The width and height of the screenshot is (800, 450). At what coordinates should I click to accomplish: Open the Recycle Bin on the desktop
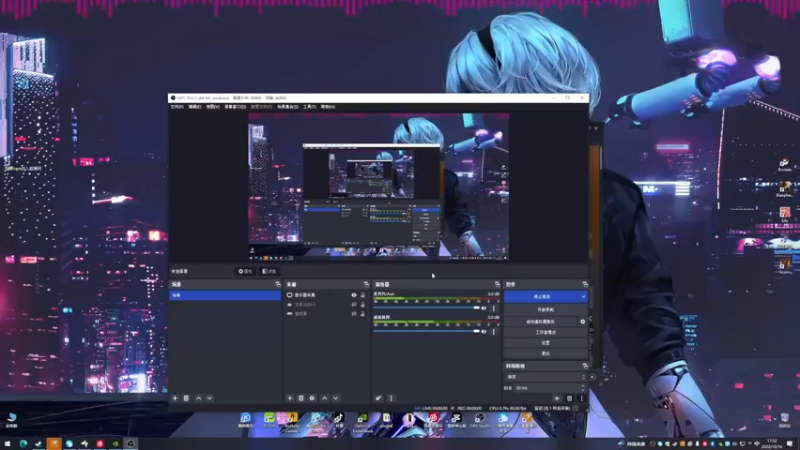point(785,420)
